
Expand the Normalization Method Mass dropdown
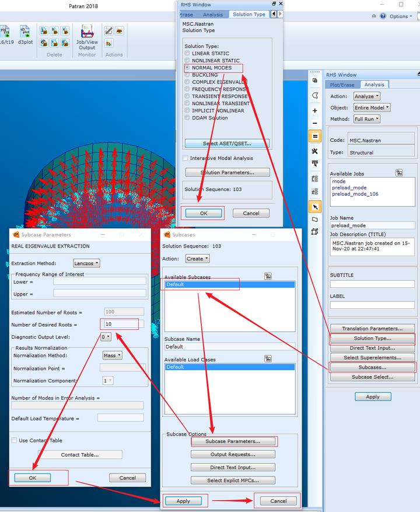click(113, 356)
